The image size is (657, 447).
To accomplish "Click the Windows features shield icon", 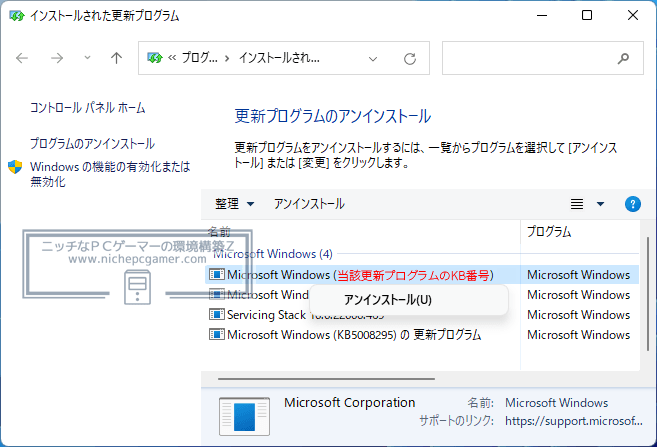I will [15, 167].
